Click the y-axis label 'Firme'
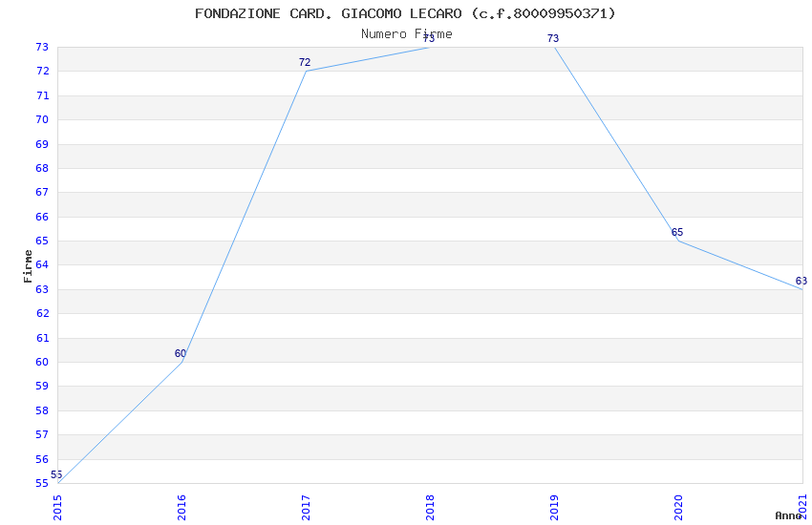 pyautogui.click(x=28, y=266)
